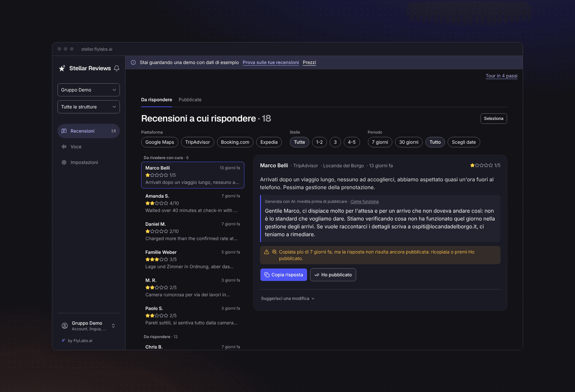Screen dimensions: 575x392
Task: Click the stellar.flylabs.ai address bar
Action: [97, 49]
